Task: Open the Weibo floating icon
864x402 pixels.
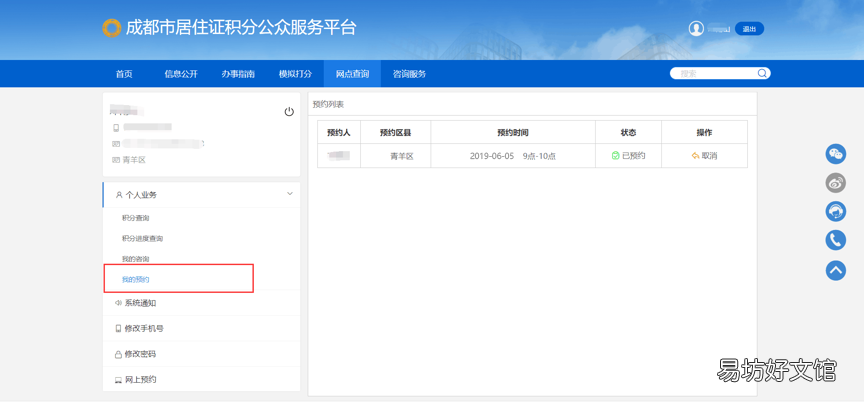Action: pos(836,182)
